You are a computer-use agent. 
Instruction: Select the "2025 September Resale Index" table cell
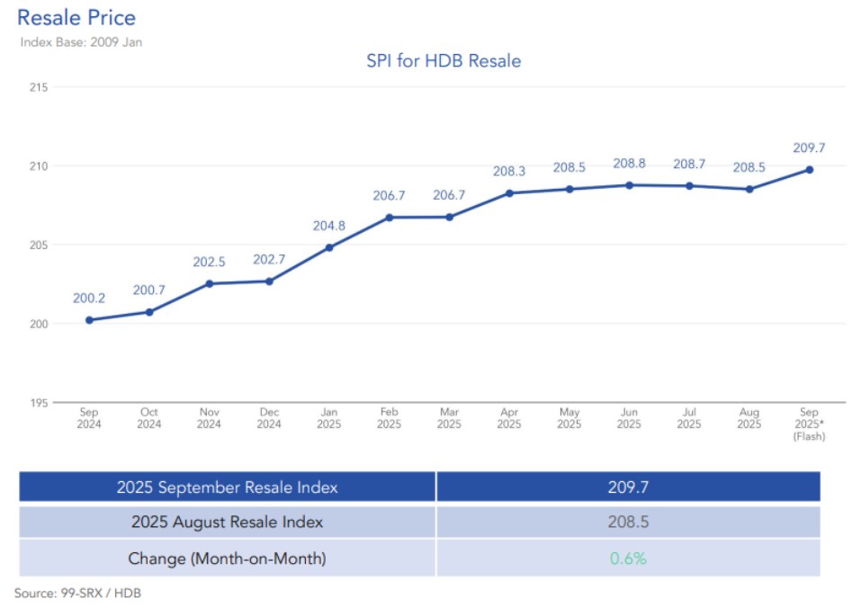(x=227, y=487)
